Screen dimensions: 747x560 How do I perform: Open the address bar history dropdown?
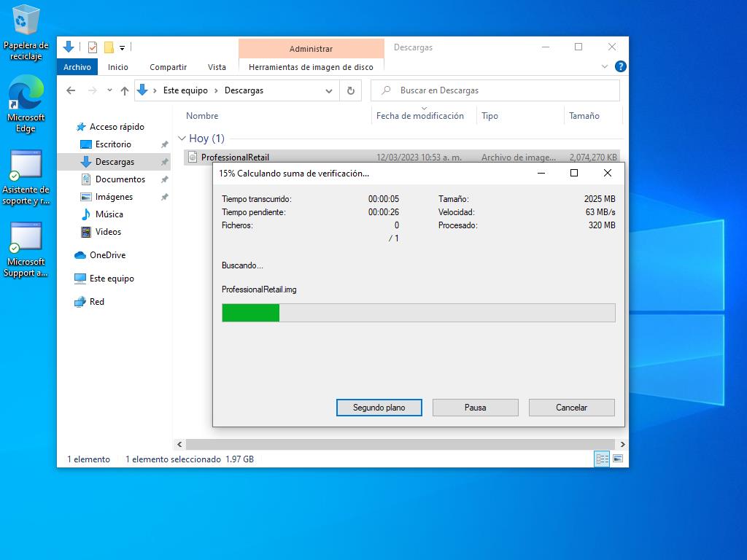[329, 90]
